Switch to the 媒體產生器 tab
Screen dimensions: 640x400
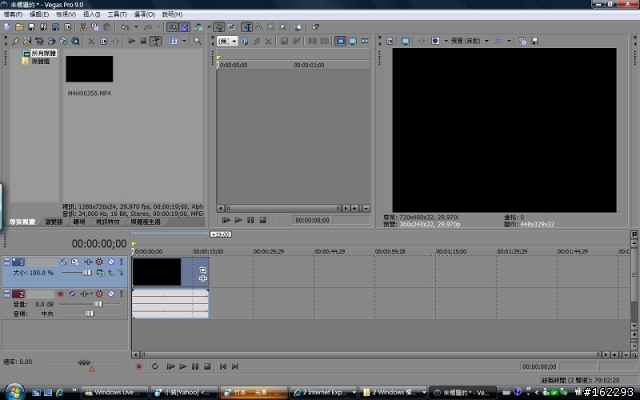(x=145, y=222)
